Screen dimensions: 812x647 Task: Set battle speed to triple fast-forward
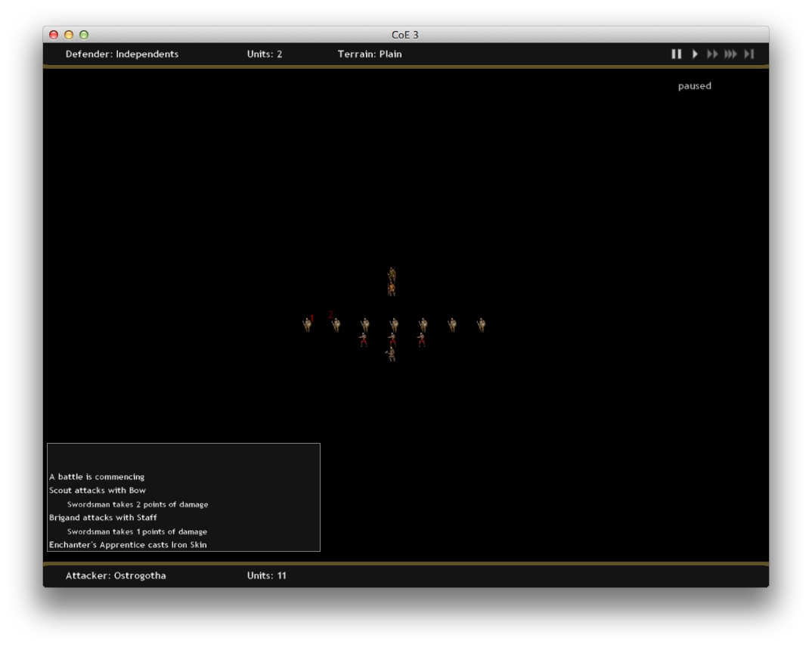(730, 54)
